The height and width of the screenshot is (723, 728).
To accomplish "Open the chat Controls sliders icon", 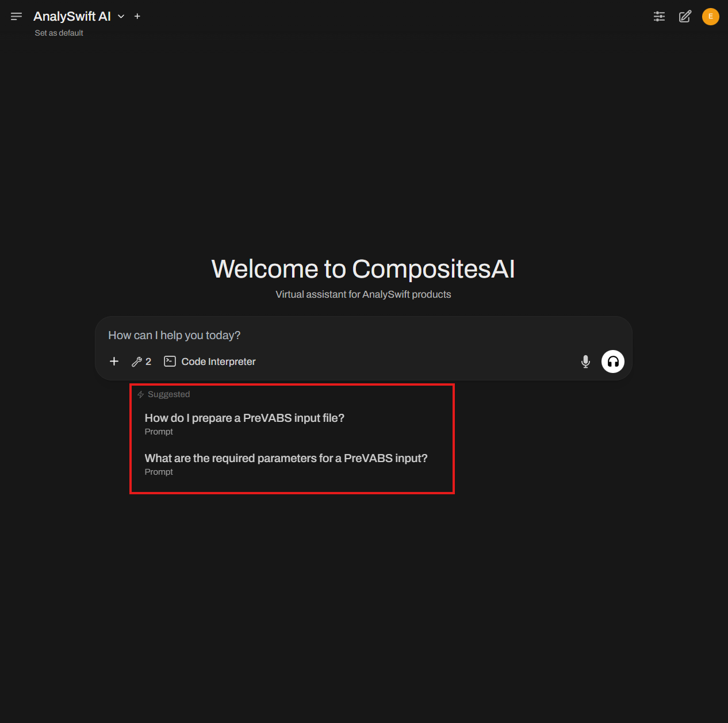I will click(659, 16).
